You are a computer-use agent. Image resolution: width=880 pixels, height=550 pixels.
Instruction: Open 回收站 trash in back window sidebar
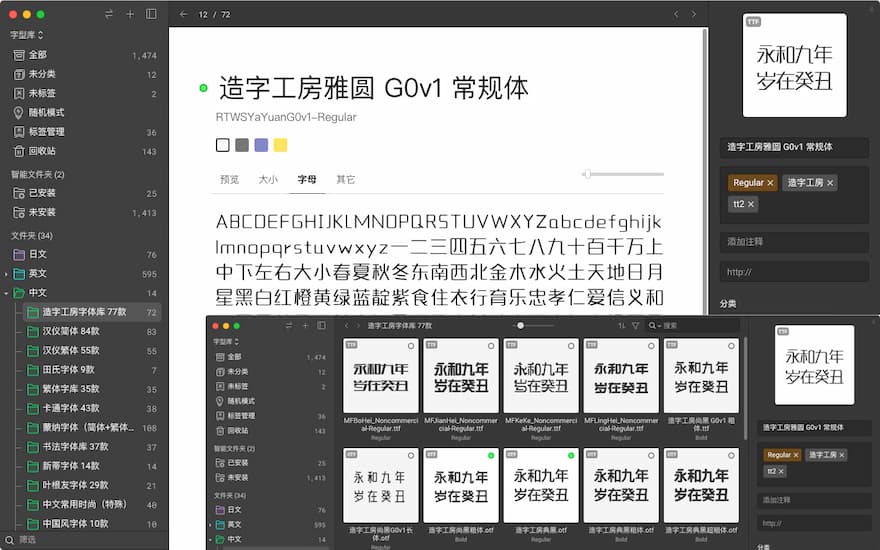click(84, 151)
